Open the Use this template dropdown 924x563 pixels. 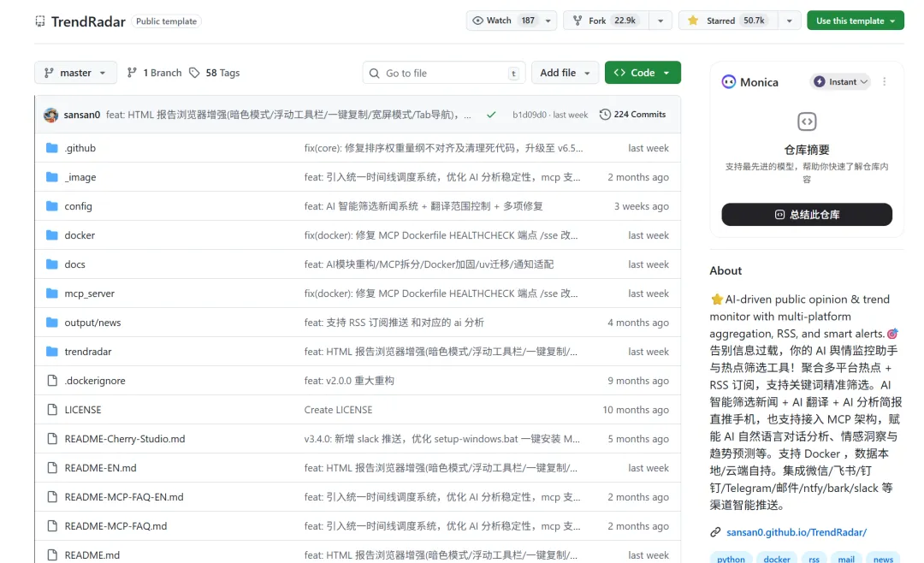click(855, 21)
